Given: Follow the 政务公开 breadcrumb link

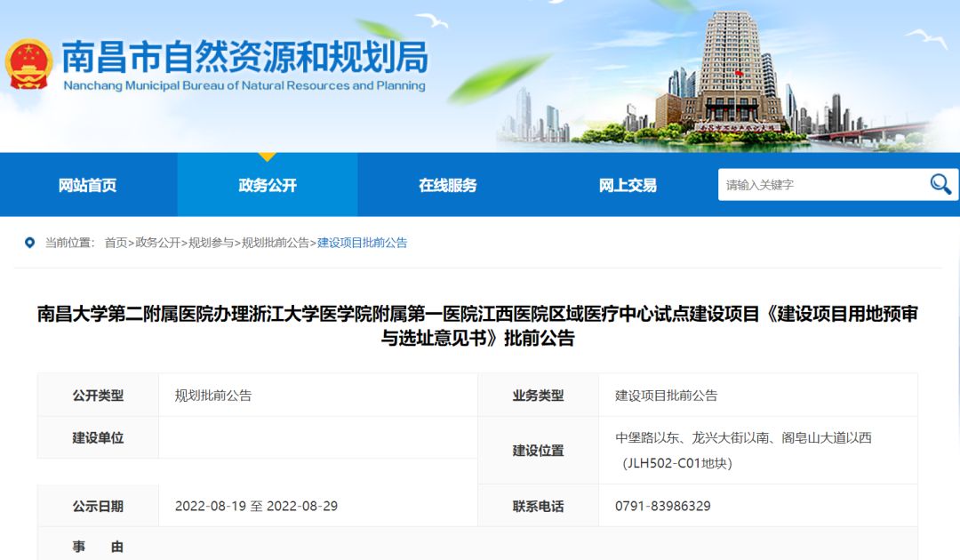Looking at the screenshot, I should pos(157,243).
